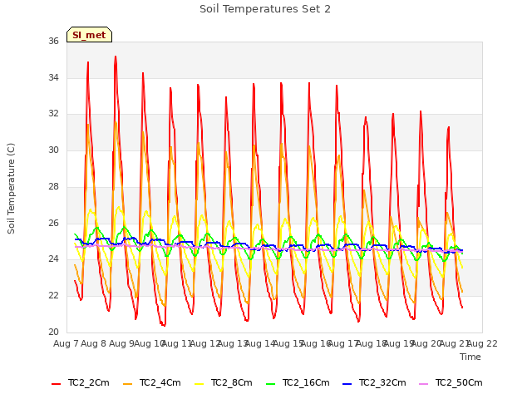Click the Time axis label

pyautogui.click(x=470, y=357)
